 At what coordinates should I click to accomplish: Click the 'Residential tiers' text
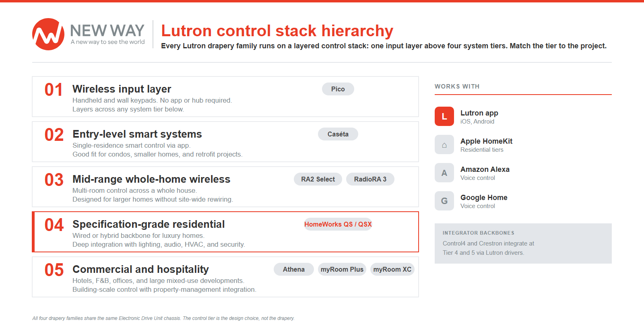(482, 150)
